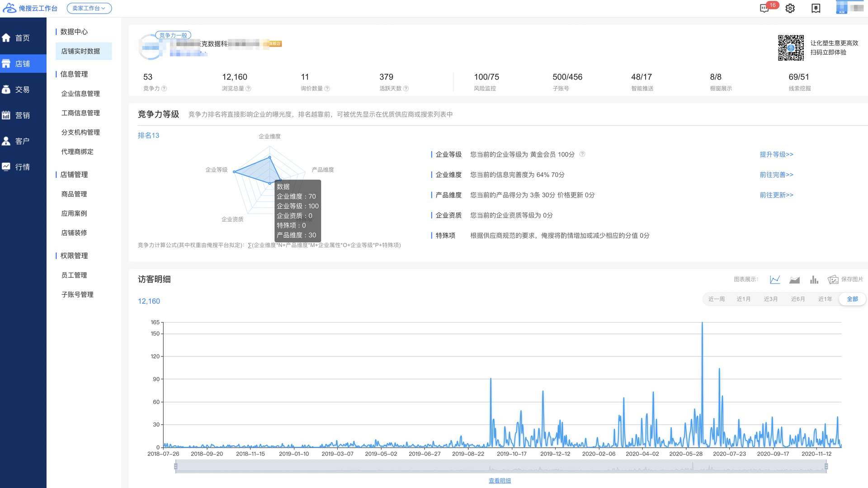The width and height of the screenshot is (868, 488).
Task: Click the 查看明细 link below chart
Action: [500, 480]
